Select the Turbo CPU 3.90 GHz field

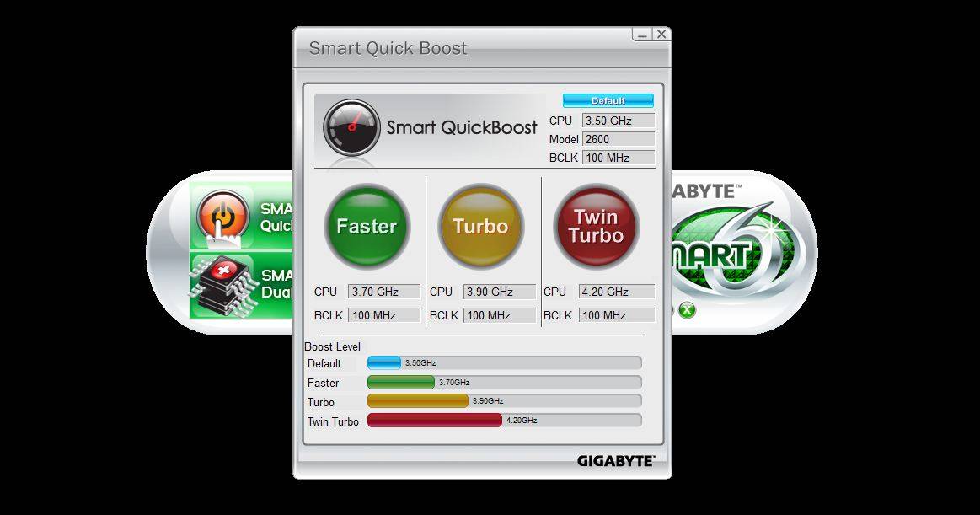499,292
